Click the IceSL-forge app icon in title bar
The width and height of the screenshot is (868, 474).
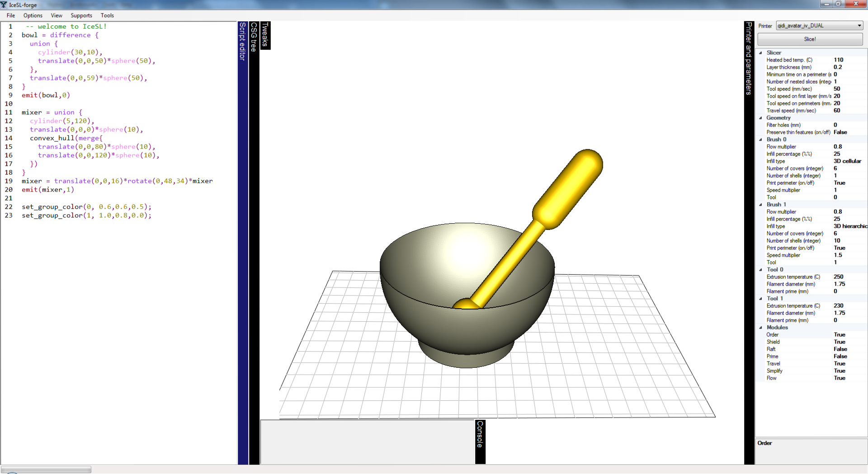(4, 5)
